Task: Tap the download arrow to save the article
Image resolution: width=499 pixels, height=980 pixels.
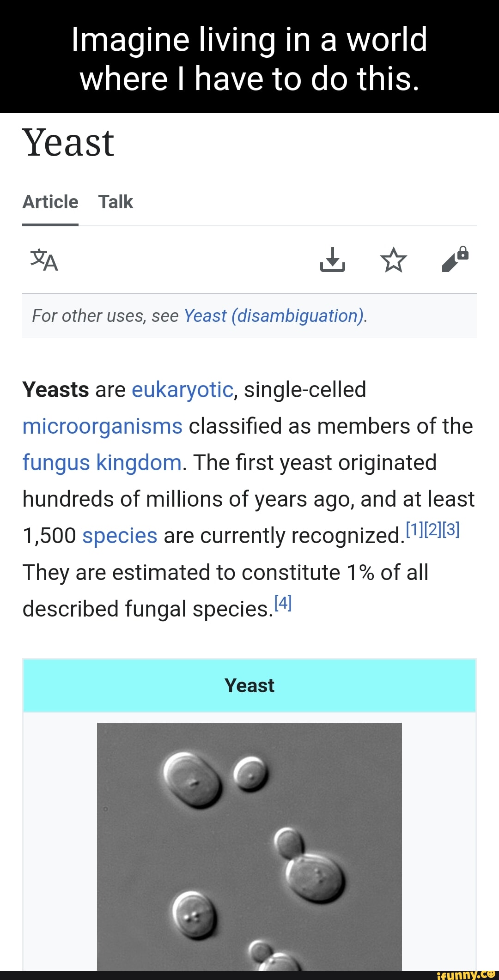Action: [x=334, y=260]
